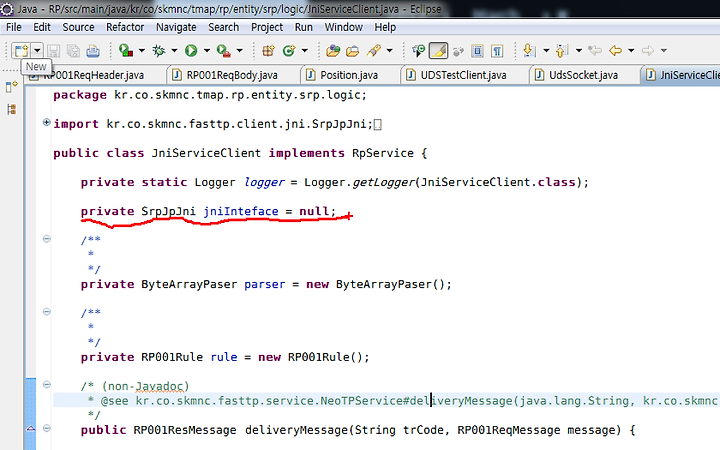Open the Previous Annotation dropdown arrow
720x450 pixels.
[x=579, y=51]
